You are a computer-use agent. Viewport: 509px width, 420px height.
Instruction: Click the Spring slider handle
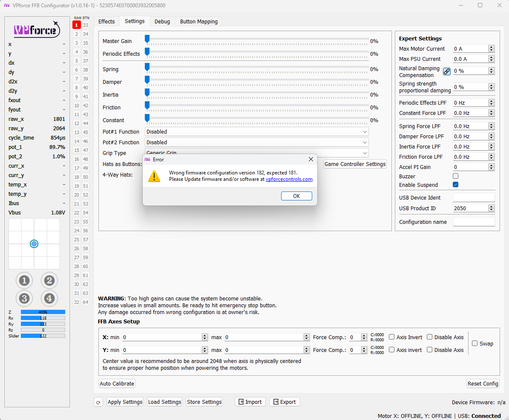pos(147,67)
